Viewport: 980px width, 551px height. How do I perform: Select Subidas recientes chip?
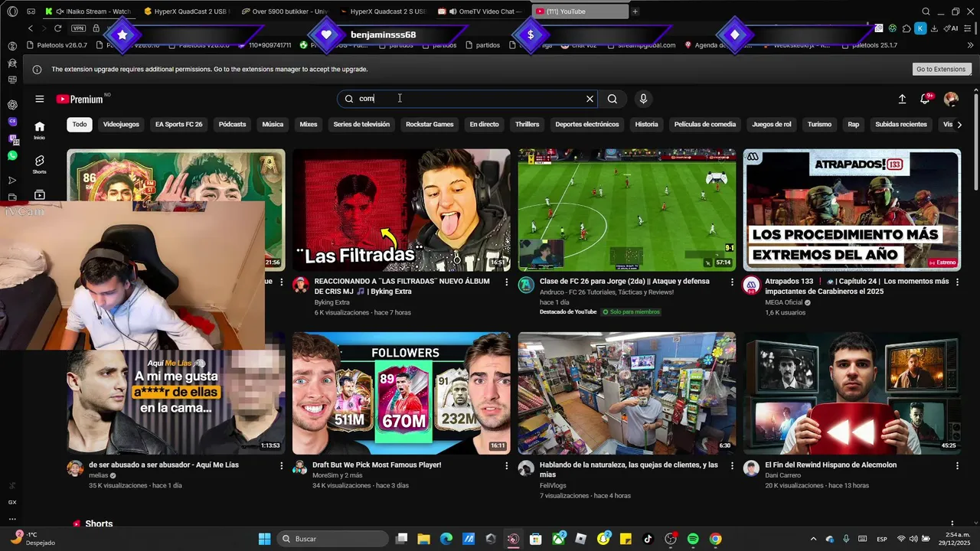(901, 124)
